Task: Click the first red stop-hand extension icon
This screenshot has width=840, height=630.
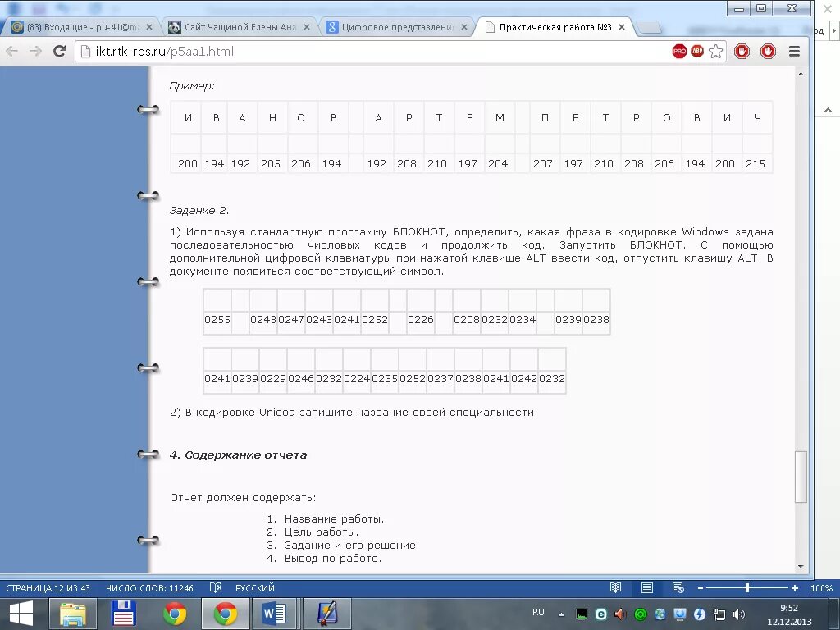Action: tap(742, 52)
